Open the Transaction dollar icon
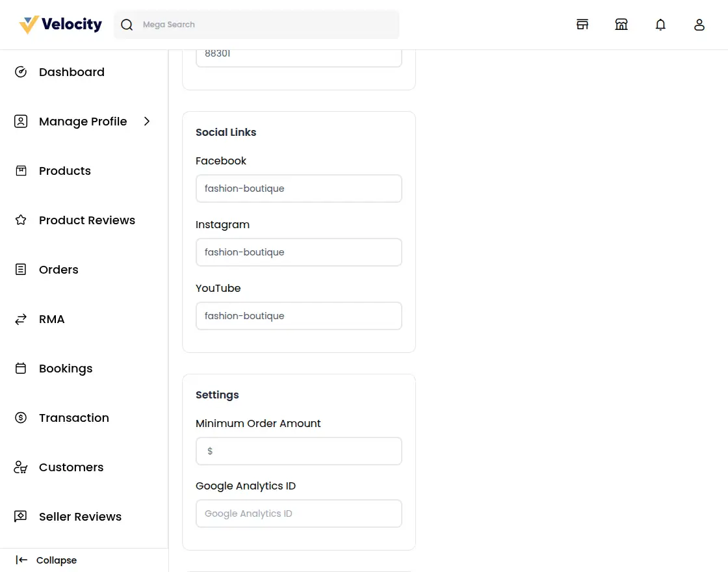728x572 pixels. click(x=21, y=417)
